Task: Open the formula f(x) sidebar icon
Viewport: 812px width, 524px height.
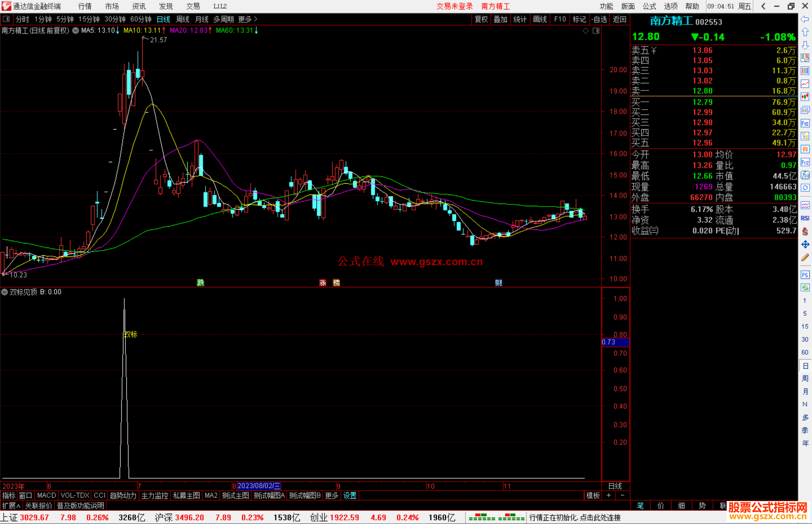Action: point(805,175)
